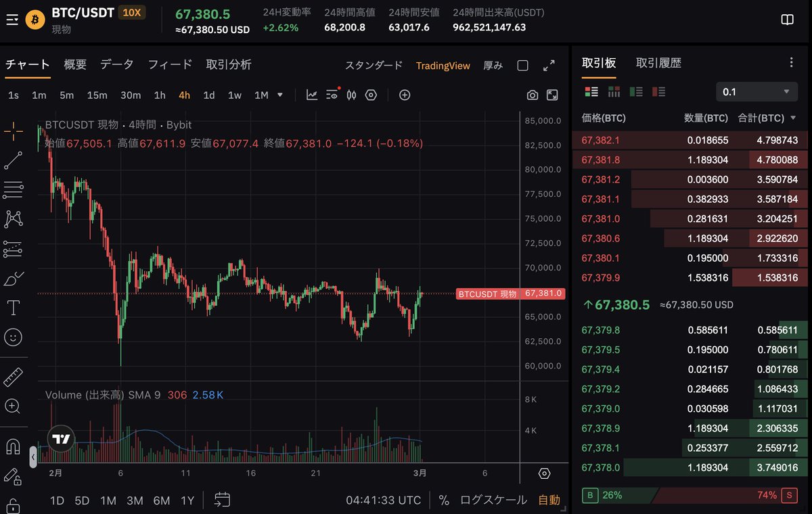Image resolution: width=812 pixels, height=514 pixels.
Task: Select the forecast and measurement position tool
Action: [13, 249]
